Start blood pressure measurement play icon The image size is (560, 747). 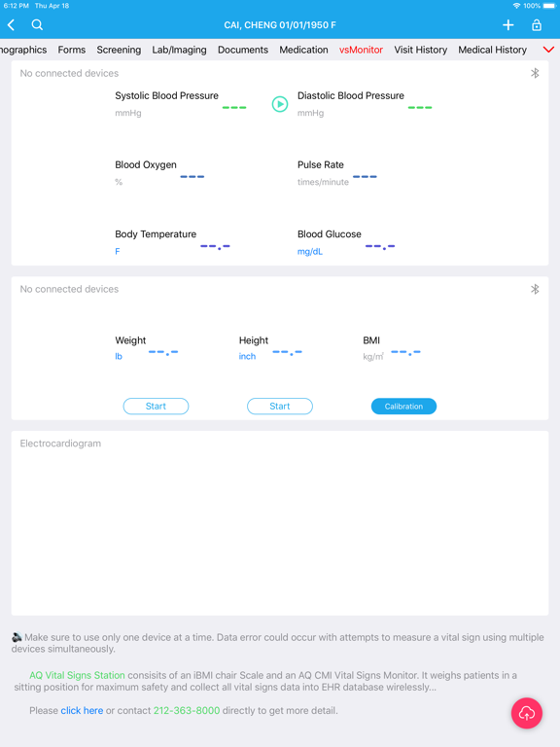pyautogui.click(x=280, y=104)
